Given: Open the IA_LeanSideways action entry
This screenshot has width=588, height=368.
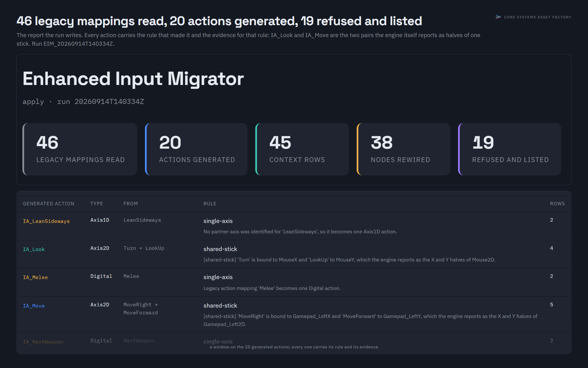Looking at the screenshot, I should click(46, 221).
